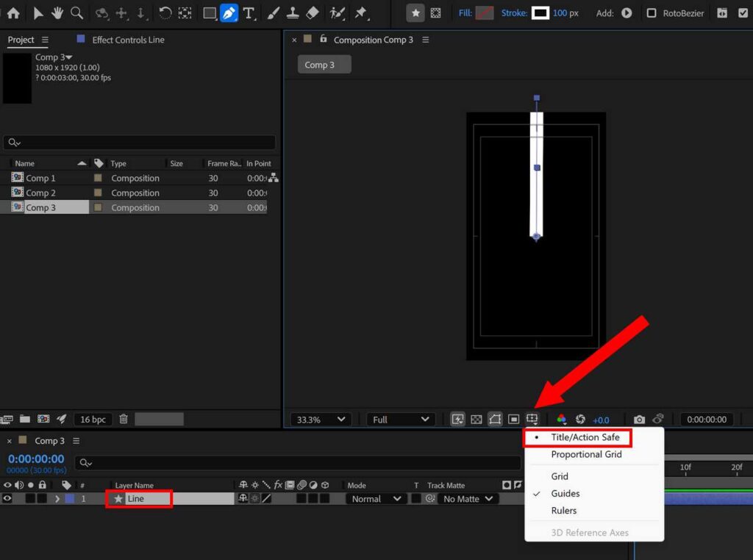Open the Fill color swatch
753x560 pixels.
(x=485, y=13)
